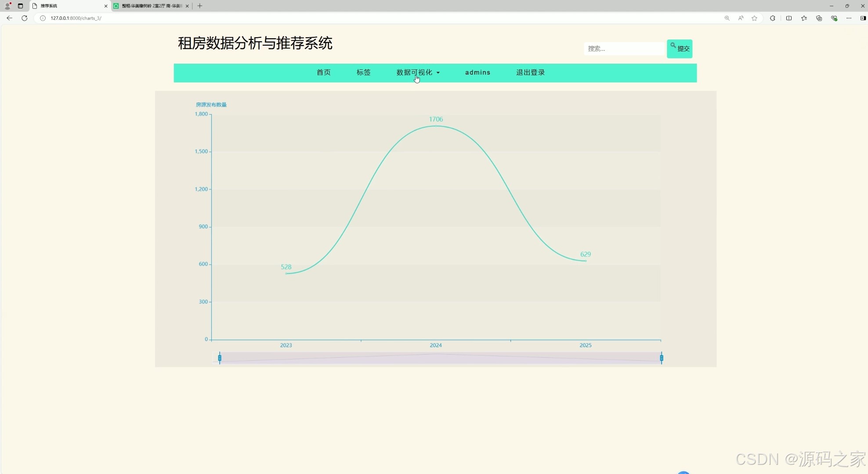
Task: Refresh the page
Action: coord(25,18)
